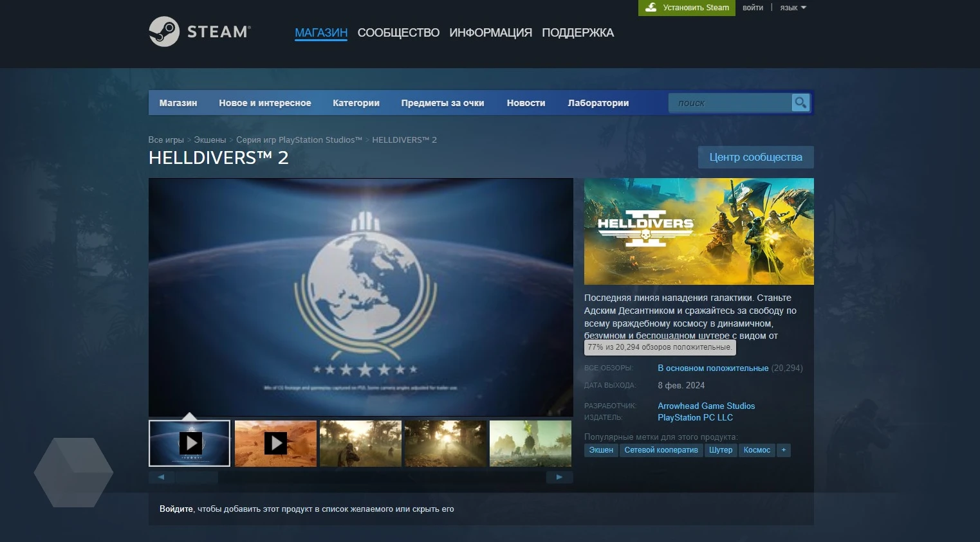Play the first trailer thumbnail
Screen dimensions: 980x542
[x=189, y=443]
